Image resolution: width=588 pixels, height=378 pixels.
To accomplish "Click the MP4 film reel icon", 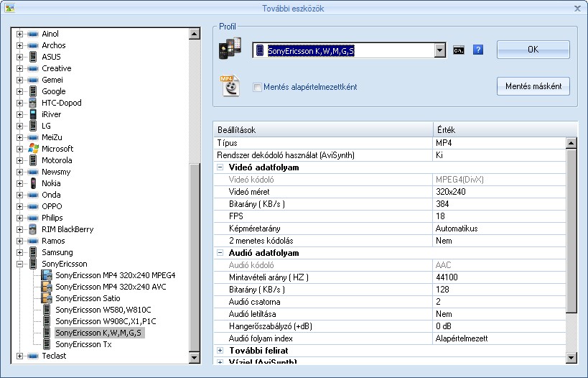I will point(230,86).
